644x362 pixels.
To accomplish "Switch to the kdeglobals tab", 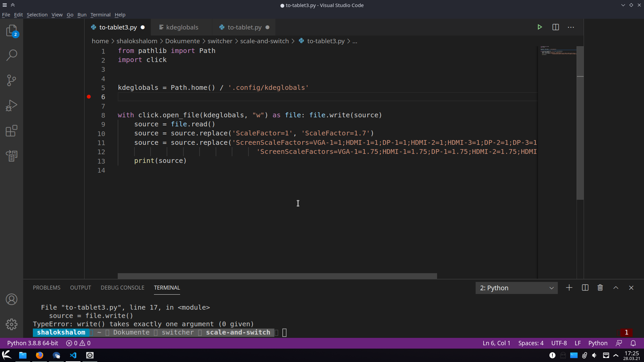I will 182,27.
